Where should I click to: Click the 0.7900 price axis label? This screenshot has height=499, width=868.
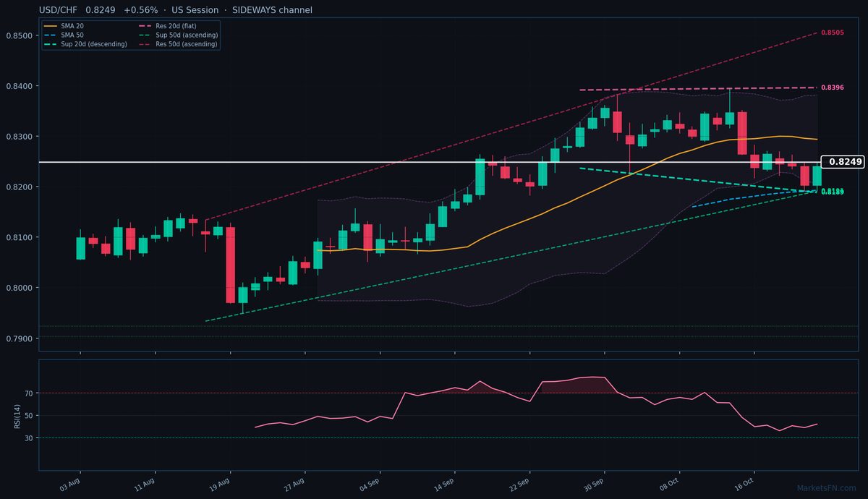coord(18,338)
